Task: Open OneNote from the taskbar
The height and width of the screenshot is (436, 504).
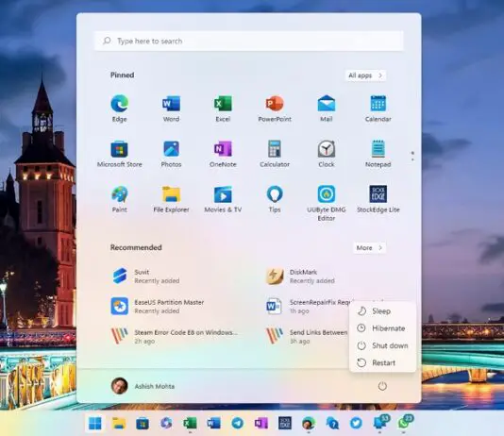Action: (261, 423)
